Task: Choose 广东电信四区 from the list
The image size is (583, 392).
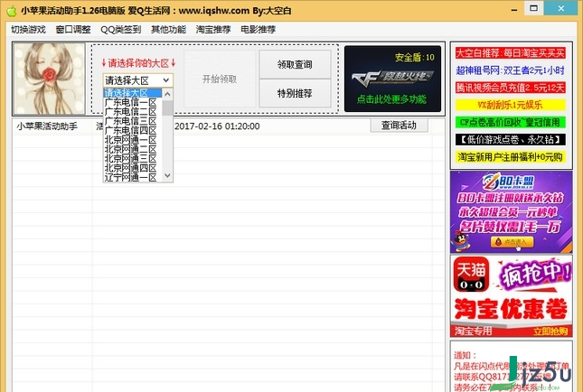Action: click(132, 130)
